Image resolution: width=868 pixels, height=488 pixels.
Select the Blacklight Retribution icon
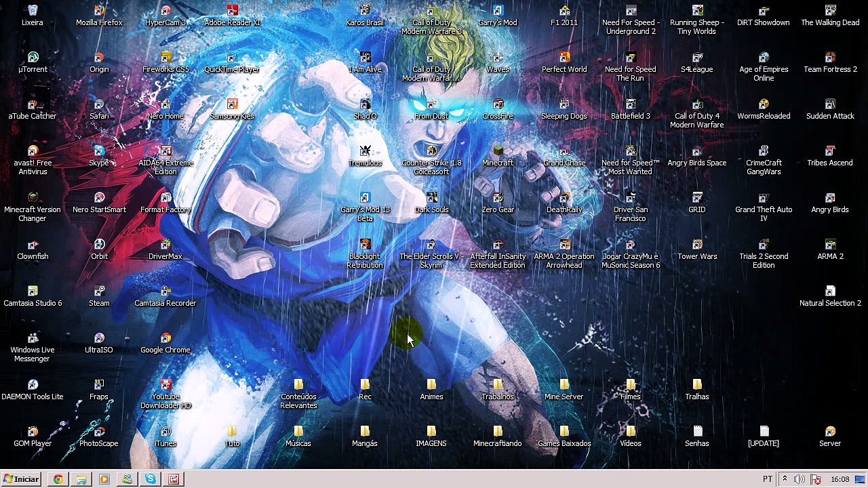pyautogui.click(x=365, y=253)
